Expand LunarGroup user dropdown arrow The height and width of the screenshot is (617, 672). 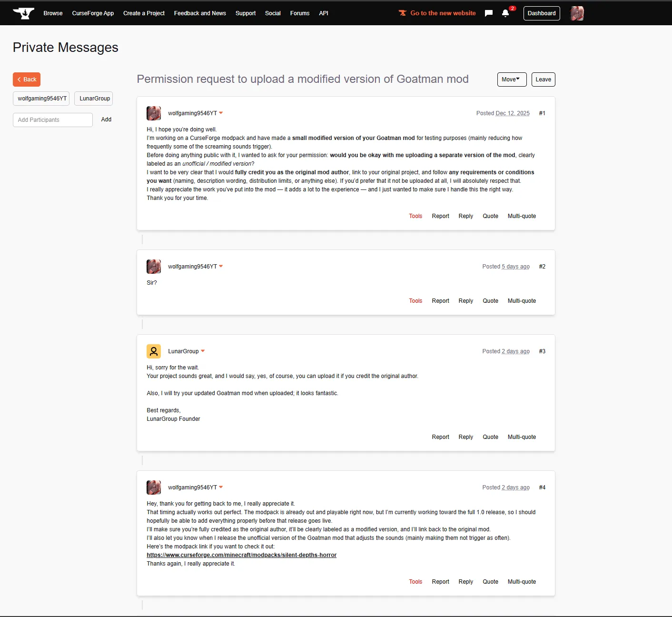click(x=203, y=351)
